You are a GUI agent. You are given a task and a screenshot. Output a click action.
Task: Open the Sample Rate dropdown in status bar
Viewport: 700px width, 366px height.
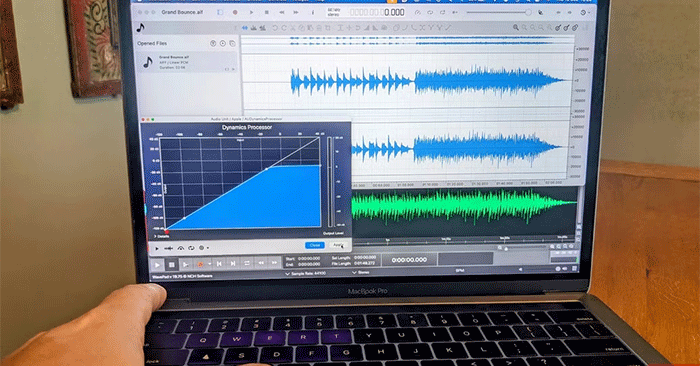click(x=306, y=273)
